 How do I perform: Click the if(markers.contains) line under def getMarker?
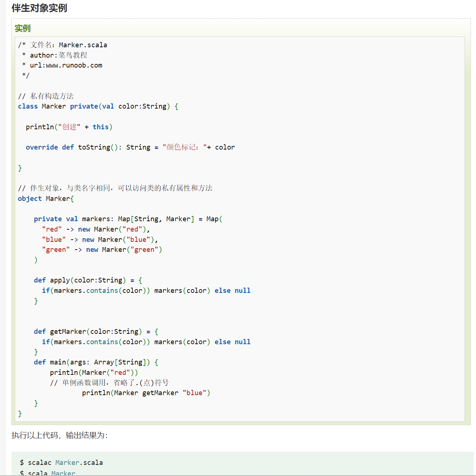[x=146, y=342]
